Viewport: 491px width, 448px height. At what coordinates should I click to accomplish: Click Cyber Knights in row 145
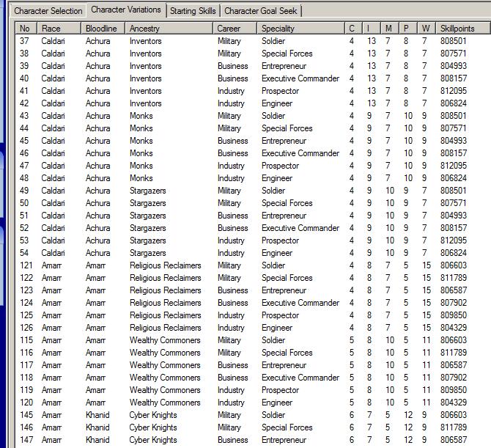click(x=153, y=415)
